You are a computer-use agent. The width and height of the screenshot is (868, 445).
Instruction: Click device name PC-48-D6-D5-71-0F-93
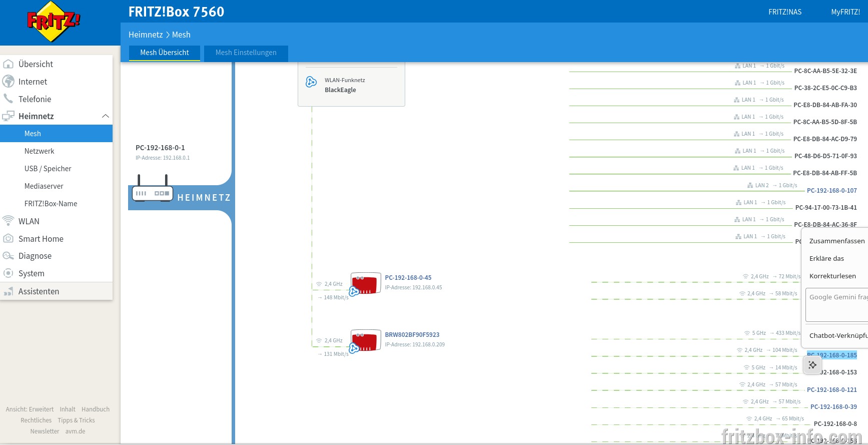(825, 156)
